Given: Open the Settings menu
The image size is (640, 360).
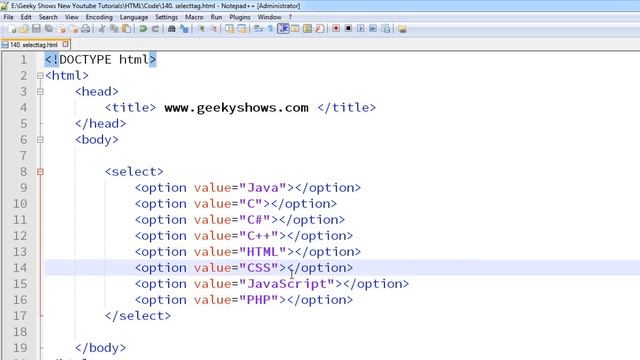Looking at the screenshot, I should point(167,17).
